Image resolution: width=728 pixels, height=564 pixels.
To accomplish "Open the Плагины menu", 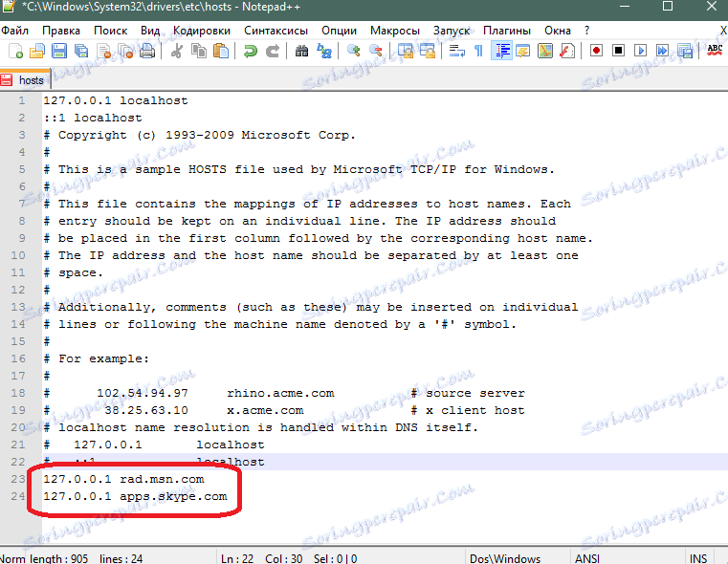I will [506, 31].
